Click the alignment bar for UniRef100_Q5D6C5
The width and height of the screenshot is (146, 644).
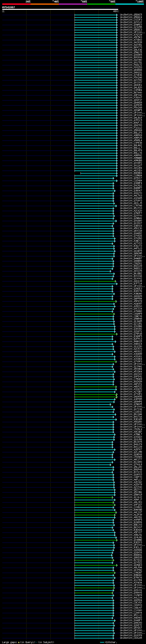pyautogui.click(x=96, y=15)
